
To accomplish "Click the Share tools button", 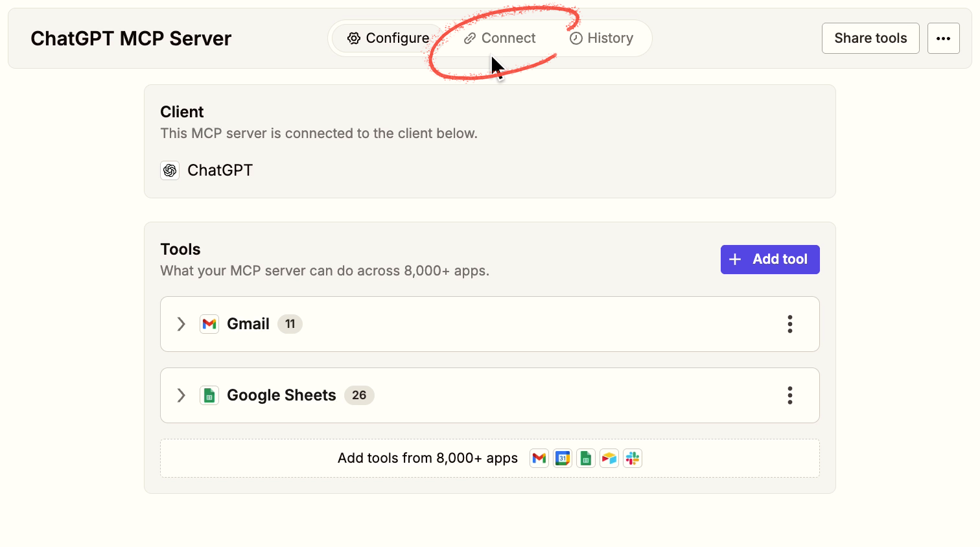I will (x=870, y=38).
